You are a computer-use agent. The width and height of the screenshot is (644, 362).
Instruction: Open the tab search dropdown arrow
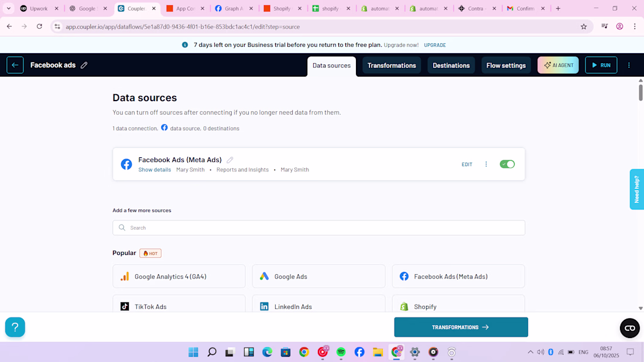coord(9,8)
